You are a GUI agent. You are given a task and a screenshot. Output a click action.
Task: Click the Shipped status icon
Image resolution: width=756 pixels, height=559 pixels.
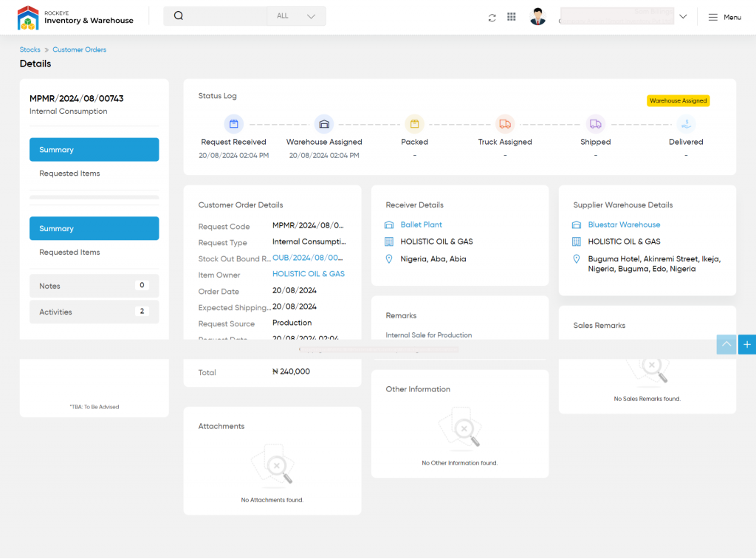pyautogui.click(x=595, y=124)
